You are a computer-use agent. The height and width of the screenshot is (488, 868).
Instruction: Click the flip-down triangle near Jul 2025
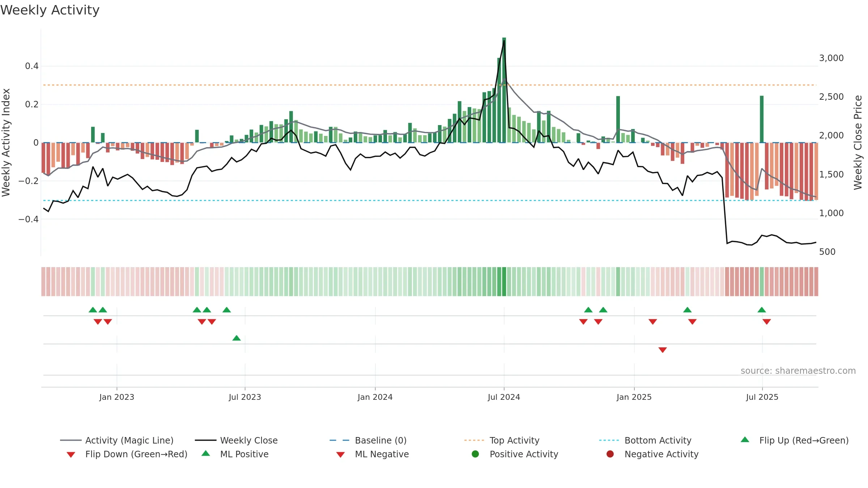click(x=767, y=322)
